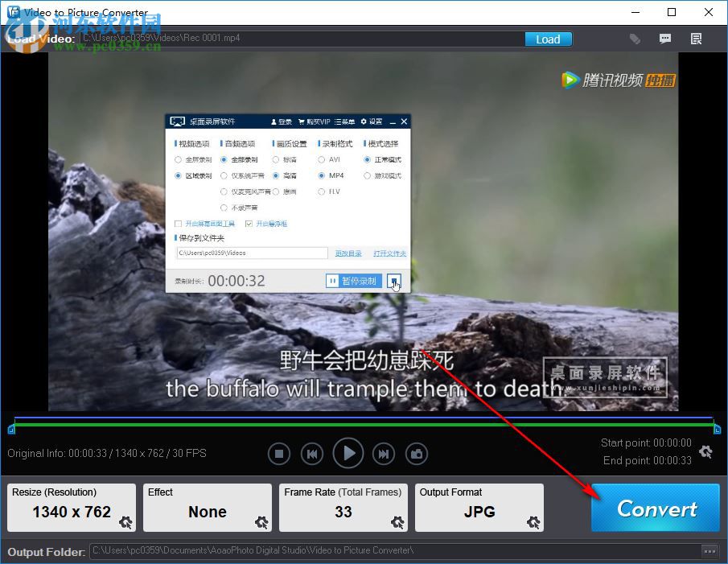The width and height of the screenshot is (728, 564).
Task: Jump back using the previous frame button
Action: 312,453
